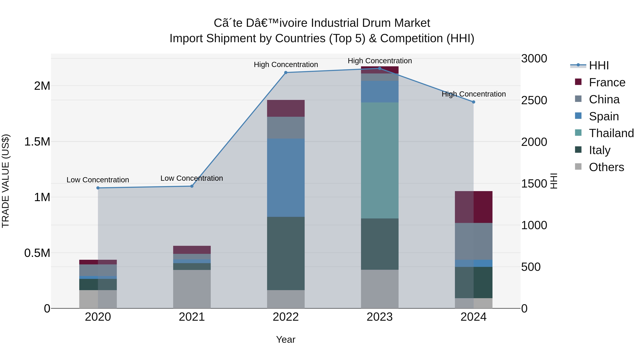Viewport: 644px width, 362px height.
Task: Click the 'Year' x-axis title
Action: (x=286, y=339)
